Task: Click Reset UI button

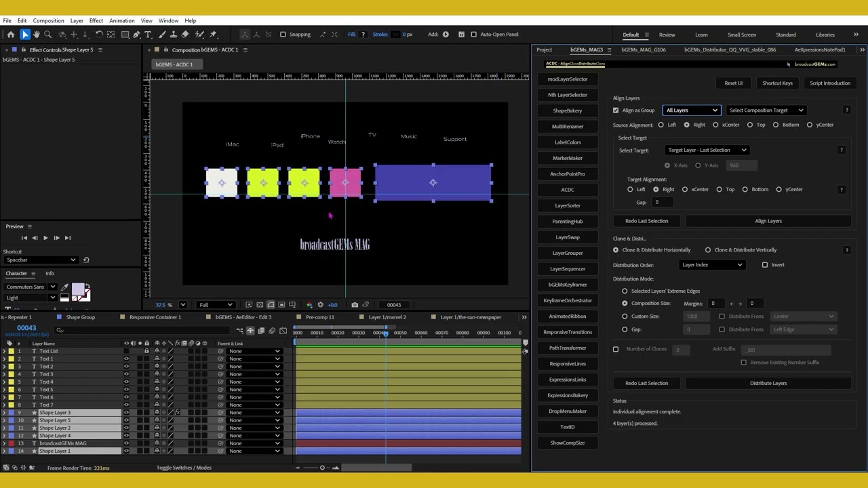Action: coord(733,83)
